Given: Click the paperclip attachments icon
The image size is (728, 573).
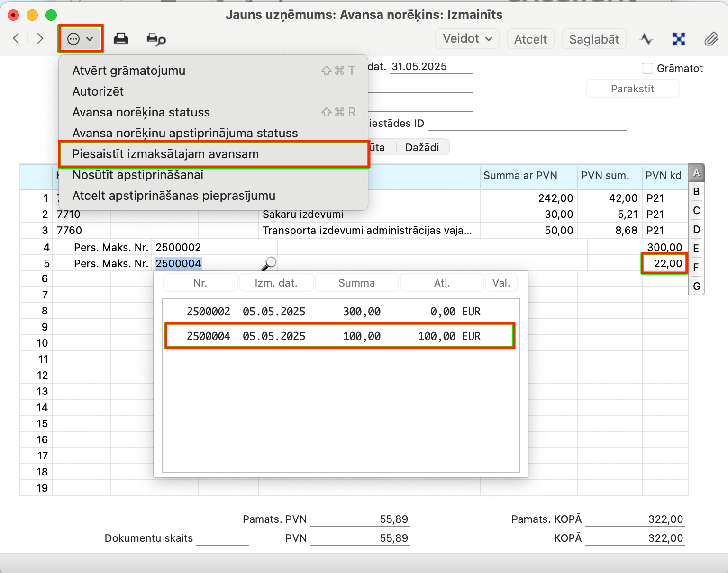Looking at the screenshot, I should [x=711, y=39].
